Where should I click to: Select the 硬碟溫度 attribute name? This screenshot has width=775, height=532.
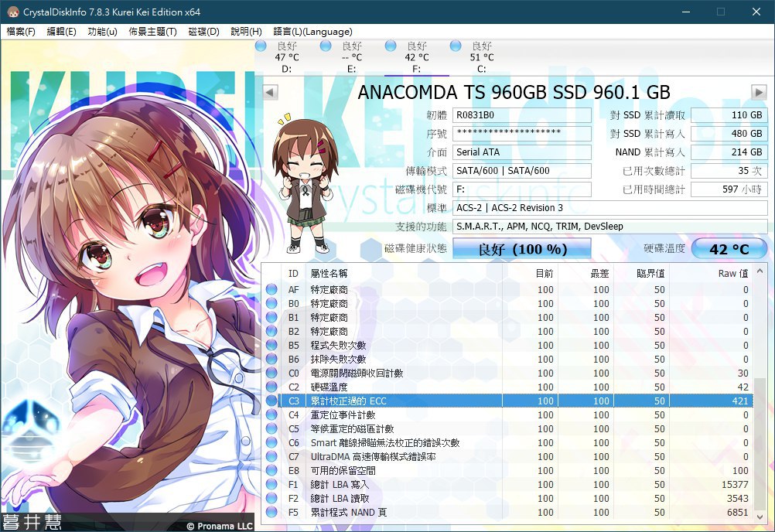tap(329, 387)
